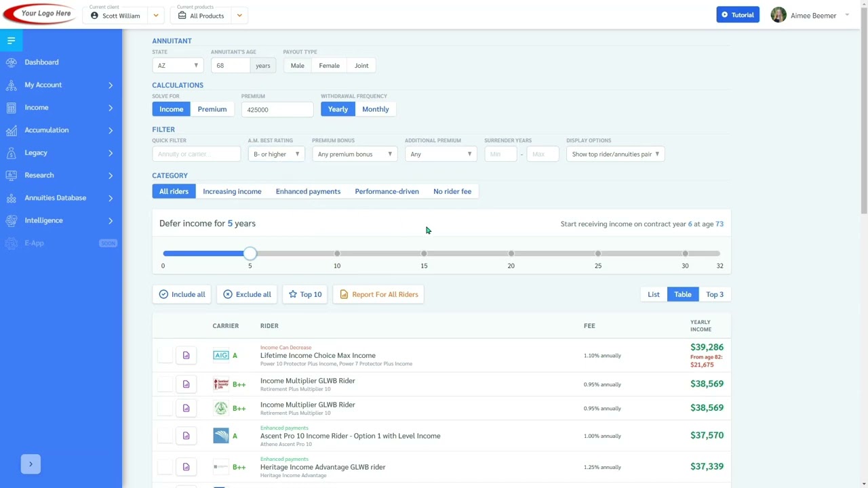Choose Female payout type
The height and width of the screenshot is (488, 868).
pos(329,66)
